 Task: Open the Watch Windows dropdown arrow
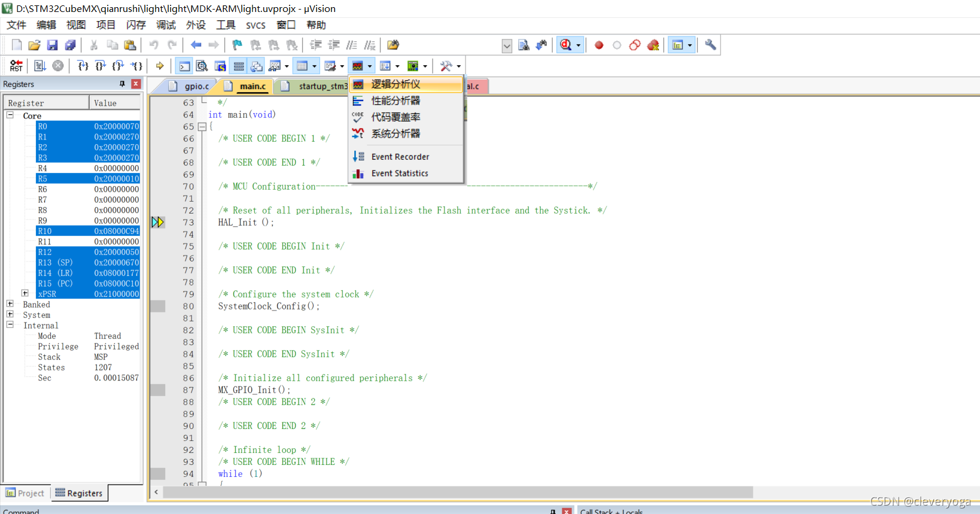coord(287,66)
